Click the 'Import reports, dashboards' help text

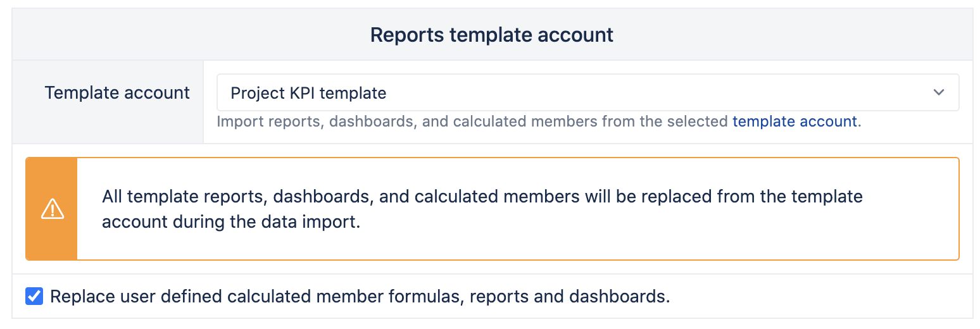539,121
